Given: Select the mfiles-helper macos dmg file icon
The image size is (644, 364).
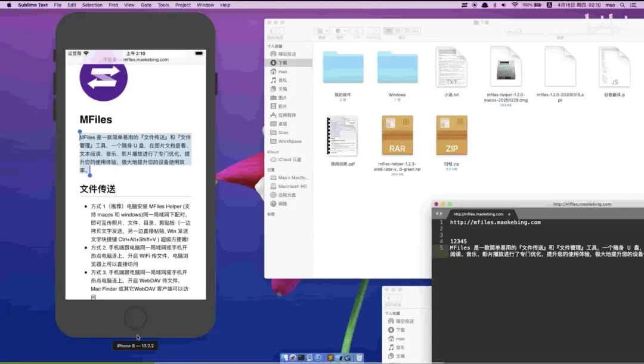Looking at the screenshot, I should (506, 67).
